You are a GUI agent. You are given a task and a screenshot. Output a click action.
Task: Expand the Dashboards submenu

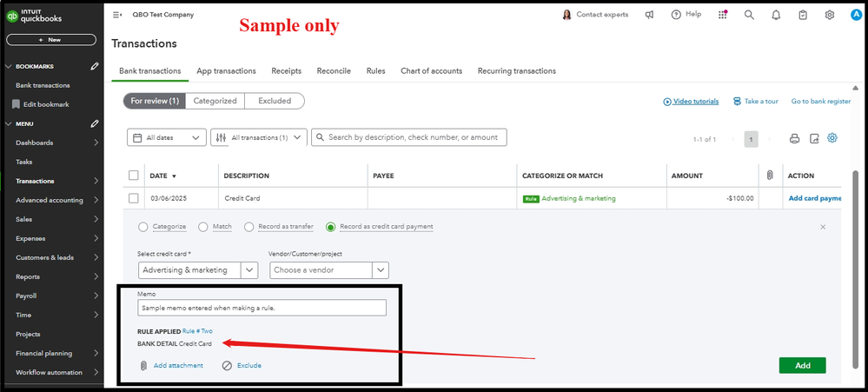(x=96, y=143)
